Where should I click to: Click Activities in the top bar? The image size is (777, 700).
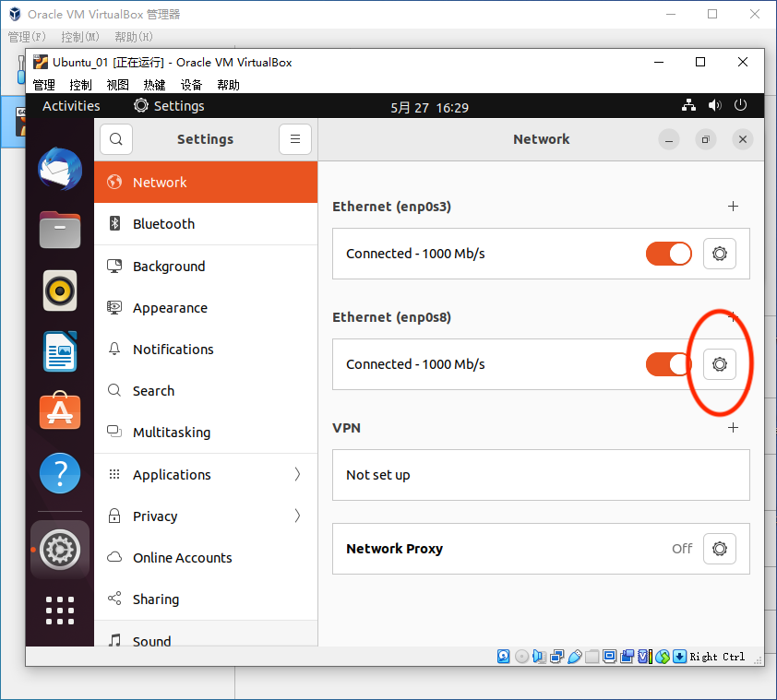71,106
